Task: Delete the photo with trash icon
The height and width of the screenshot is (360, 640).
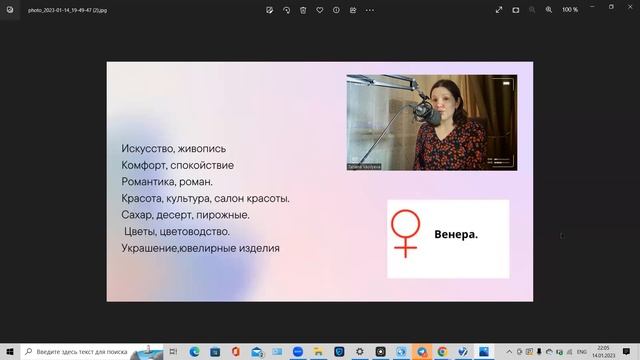Action: (303, 10)
